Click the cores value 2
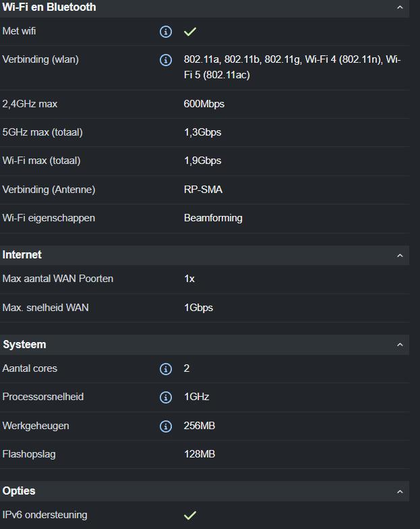420x529 pixels. point(187,368)
